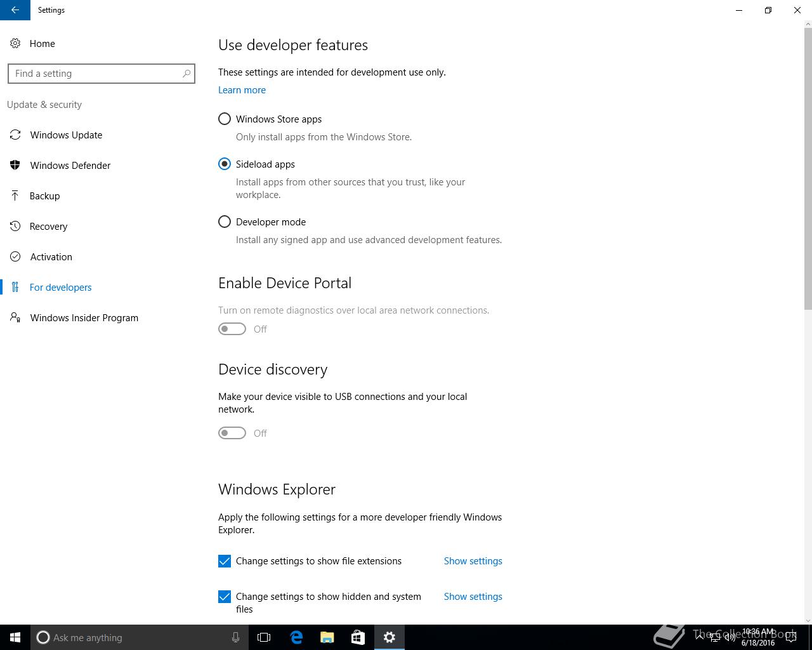This screenshot has height=650, width=812.
Task: Open the Learn more link
Action: coord(242,90)
